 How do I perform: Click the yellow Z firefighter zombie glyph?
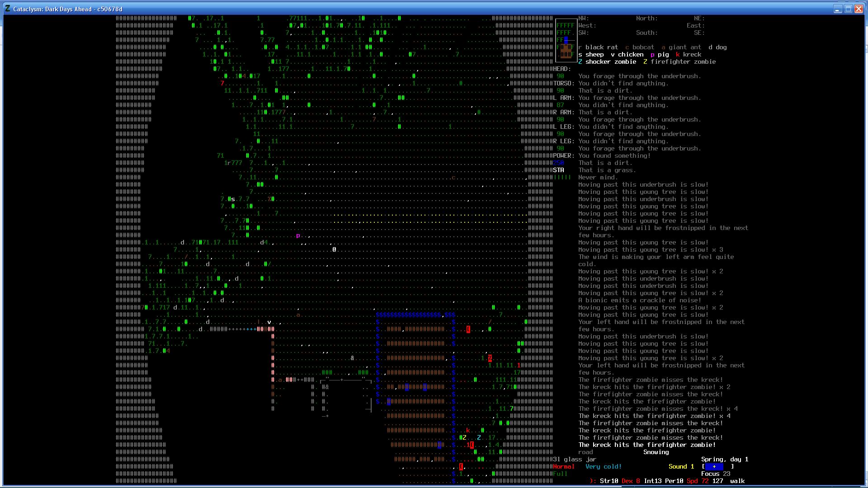pos(464,437)
